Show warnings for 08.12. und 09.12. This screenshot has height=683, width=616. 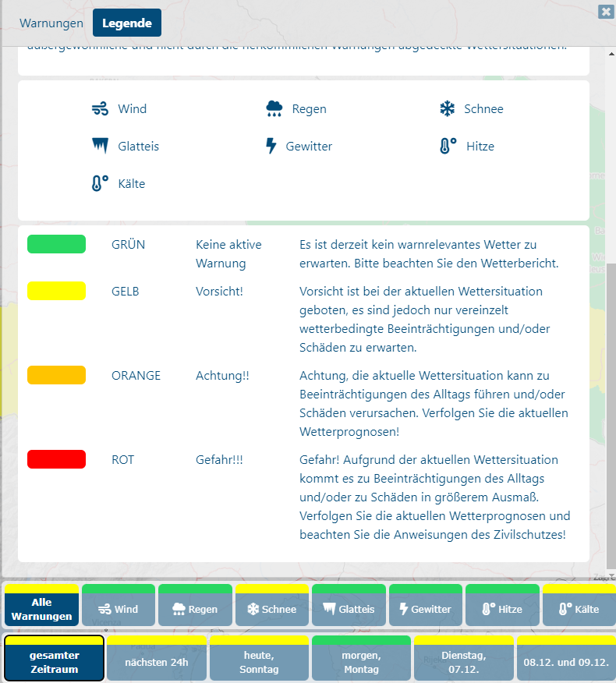pyautogui.click(x=566, y=658)
